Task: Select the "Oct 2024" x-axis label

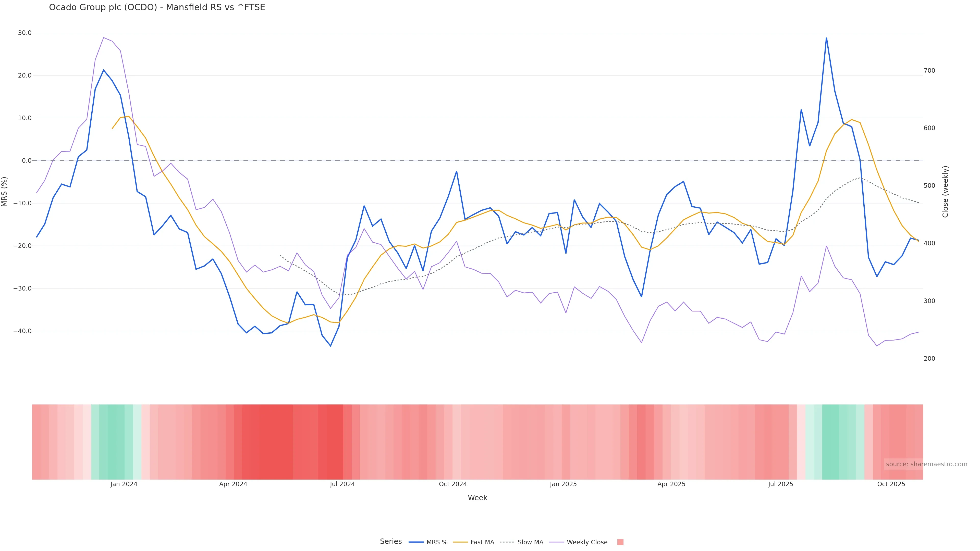Action: [452, 484]
